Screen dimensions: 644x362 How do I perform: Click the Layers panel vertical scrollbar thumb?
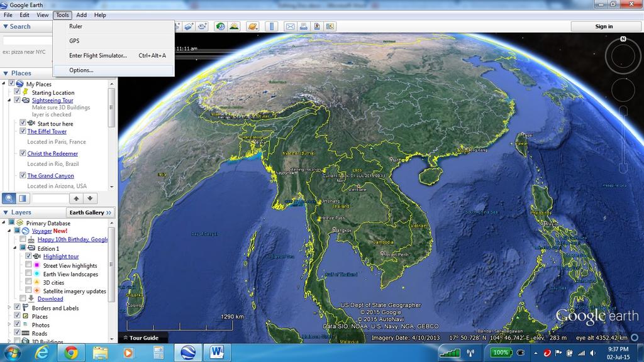point(111,265)
